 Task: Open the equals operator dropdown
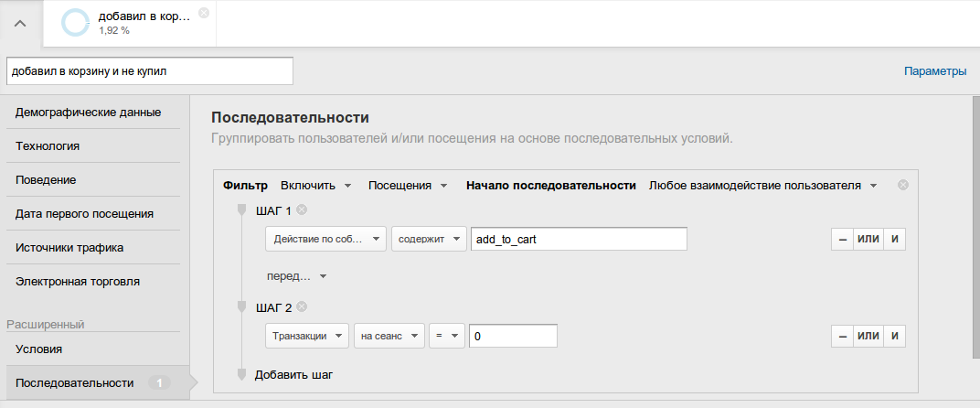pyautogui.click(x=447, y=336)
